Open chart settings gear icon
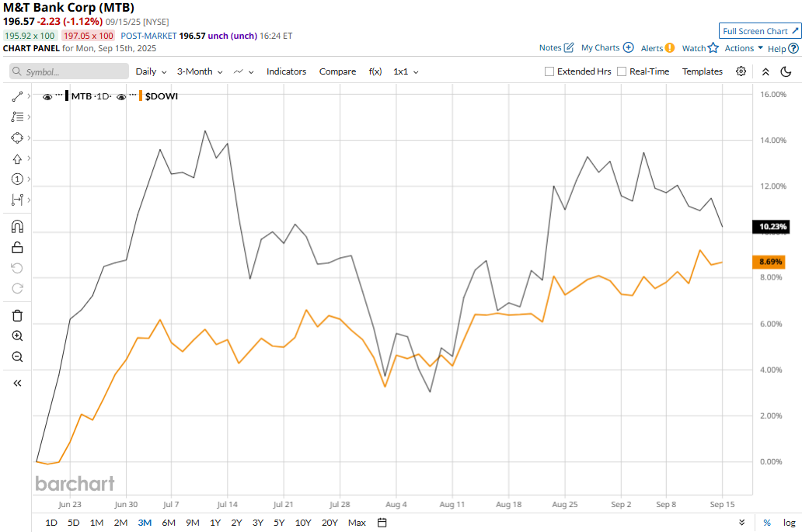802x532 pixels. (x=741, y=71)
